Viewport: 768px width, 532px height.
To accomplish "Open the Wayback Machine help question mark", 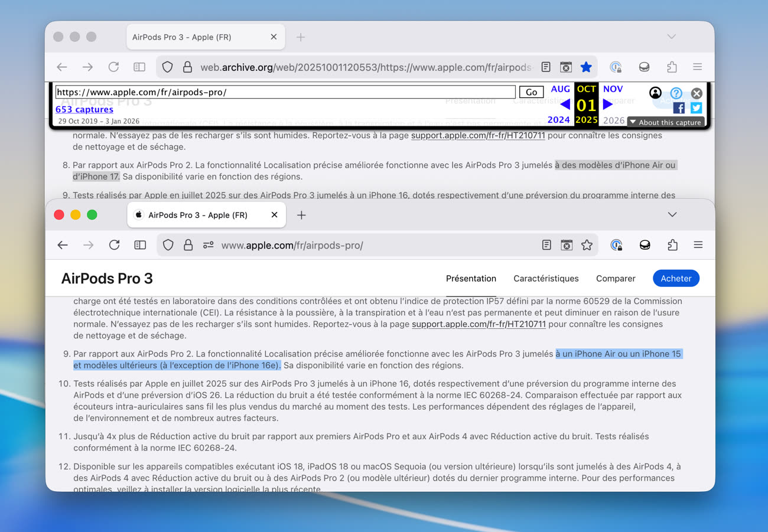I will [676, 93].
